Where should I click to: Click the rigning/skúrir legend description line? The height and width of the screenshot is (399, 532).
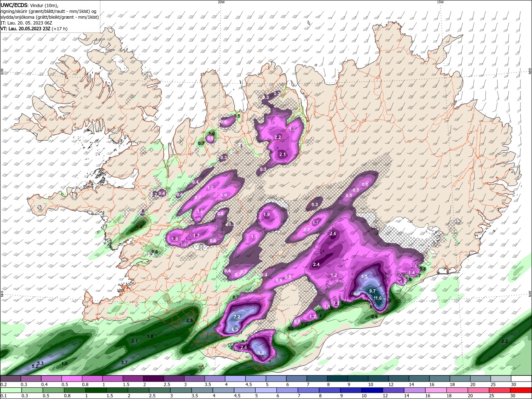49,11
